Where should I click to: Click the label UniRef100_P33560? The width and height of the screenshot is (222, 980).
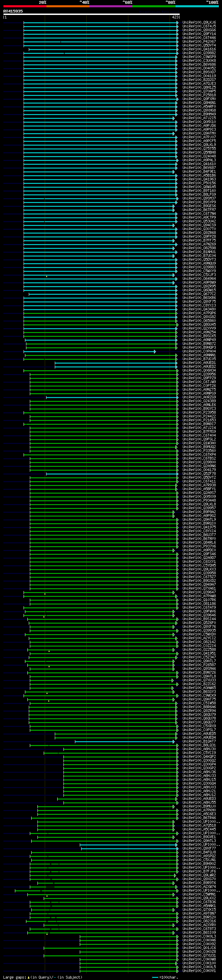coord(199,451)
